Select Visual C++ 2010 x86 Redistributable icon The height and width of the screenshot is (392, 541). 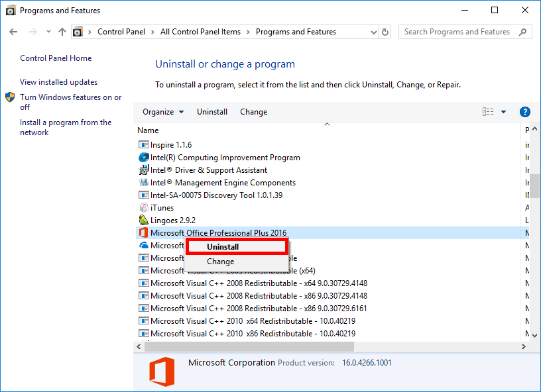point(143,334)
